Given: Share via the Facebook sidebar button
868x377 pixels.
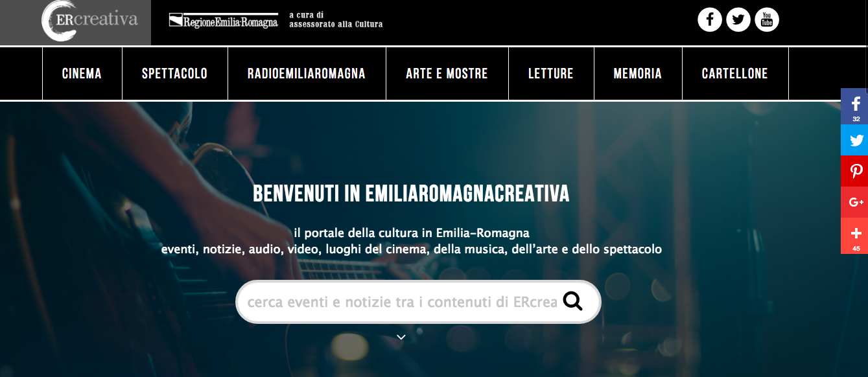Looking at the screenshot, I should click(x=854, y=106).
